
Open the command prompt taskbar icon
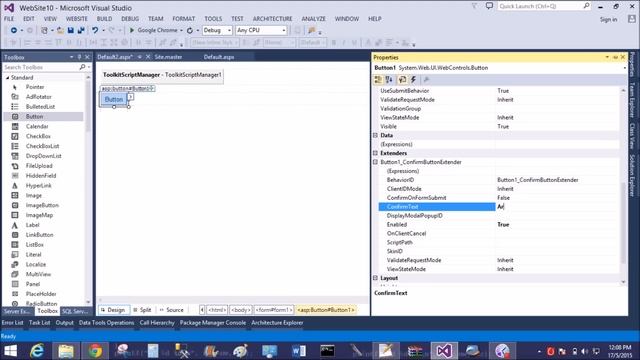click(x=327, y=351)
